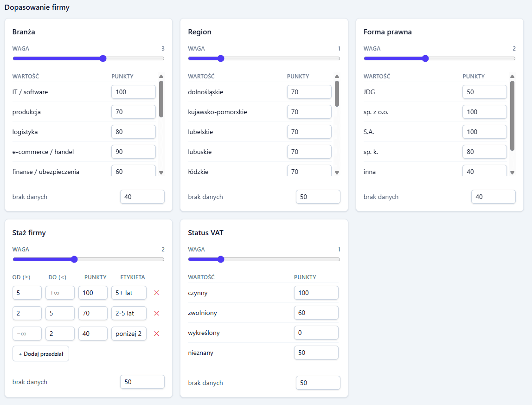Edit sp. k. points field

tap(485, 152)
